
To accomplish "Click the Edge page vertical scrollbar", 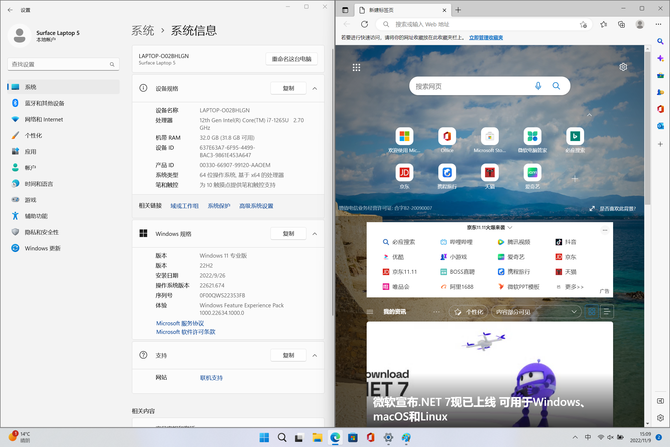I will pyautogui.click(x=647, y=128).
